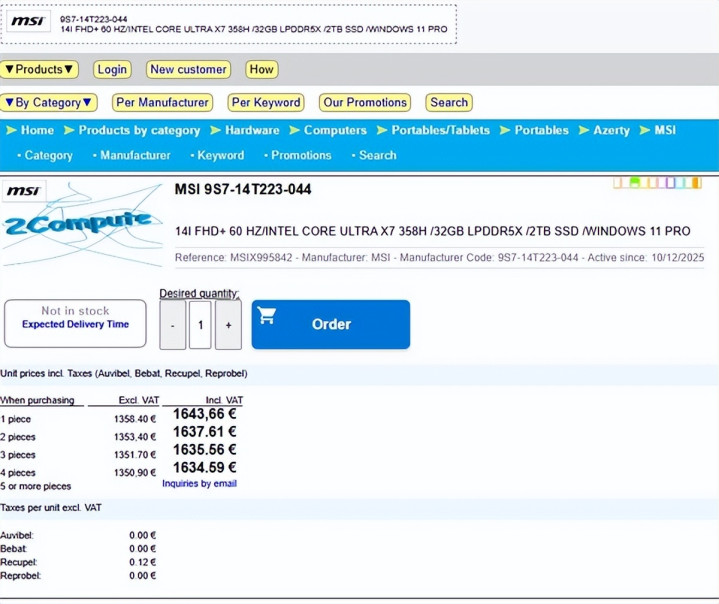Click the Azerty breadcrumb link

tap(611, 130)
